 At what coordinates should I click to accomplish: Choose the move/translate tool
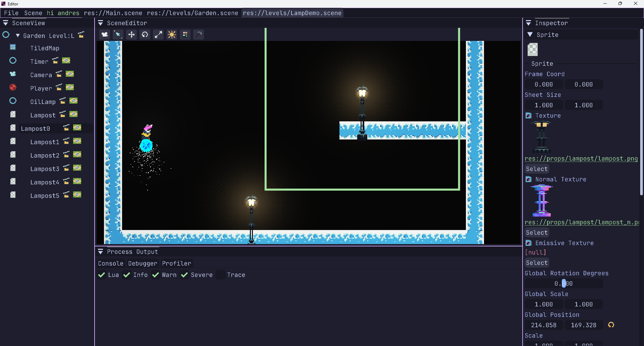tap(131, 35)
